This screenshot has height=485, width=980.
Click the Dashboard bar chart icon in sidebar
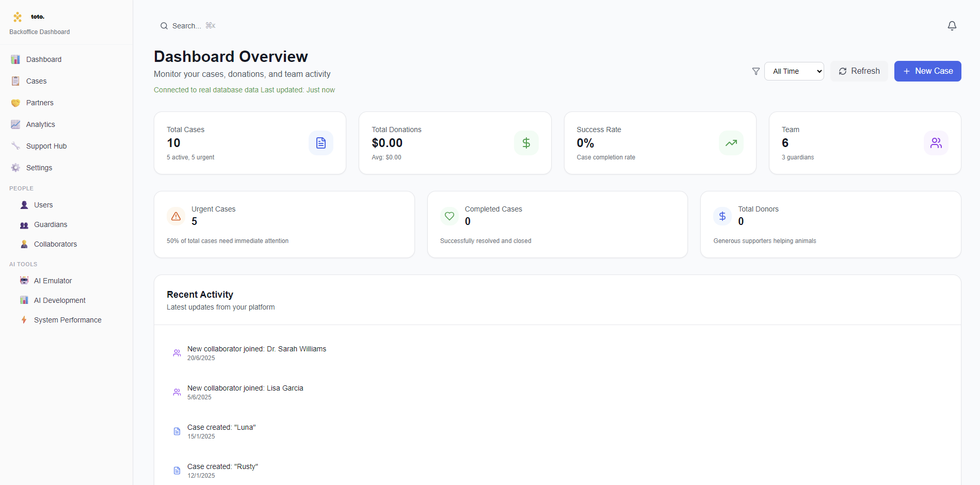point(15,59)
